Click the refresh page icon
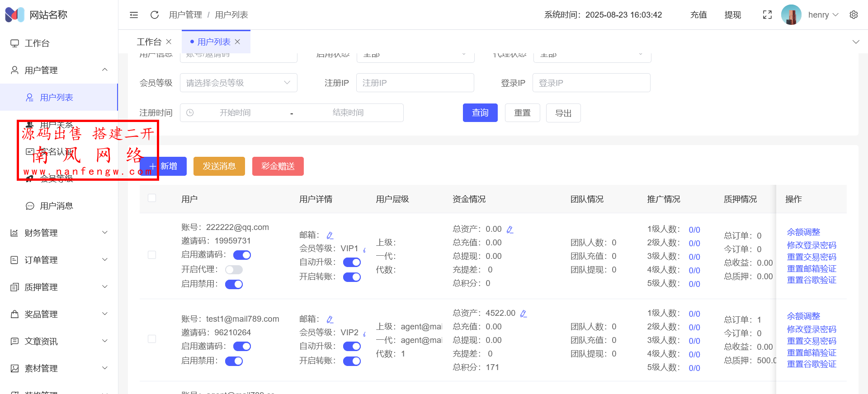 (x=155, y=15)
